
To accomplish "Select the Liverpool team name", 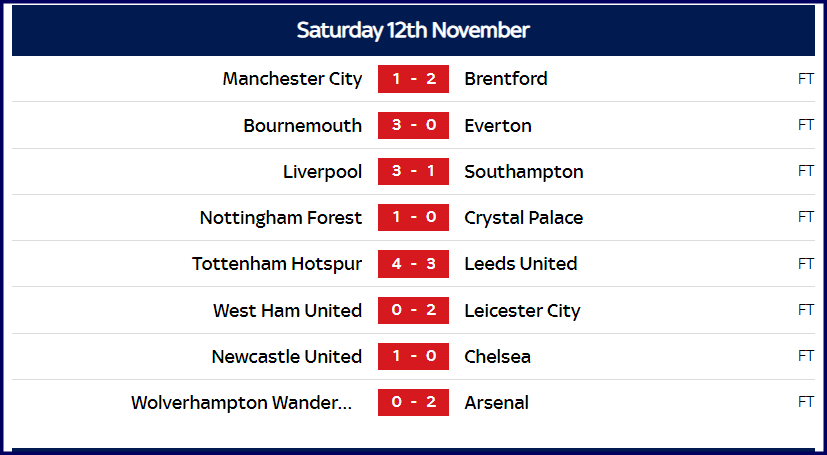I will 323,172.
